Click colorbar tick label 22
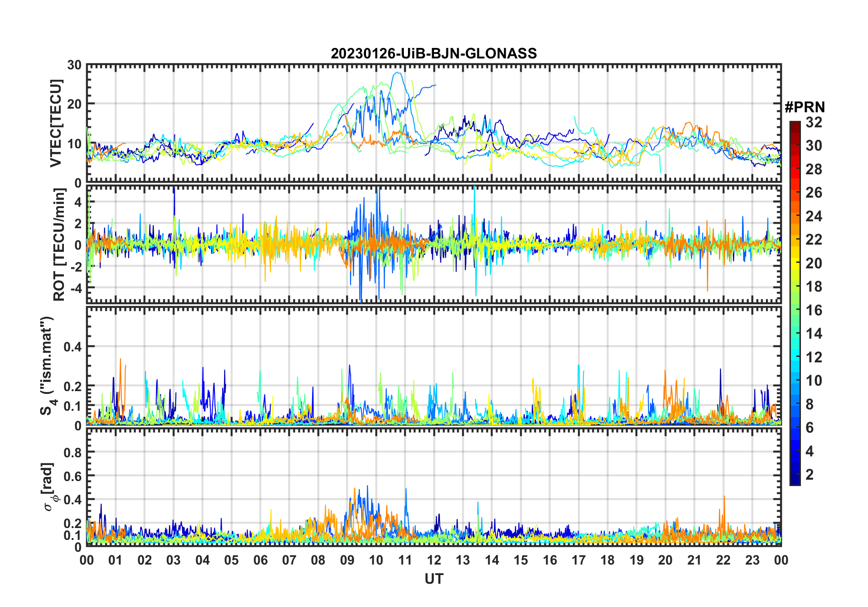 [814, 240]
